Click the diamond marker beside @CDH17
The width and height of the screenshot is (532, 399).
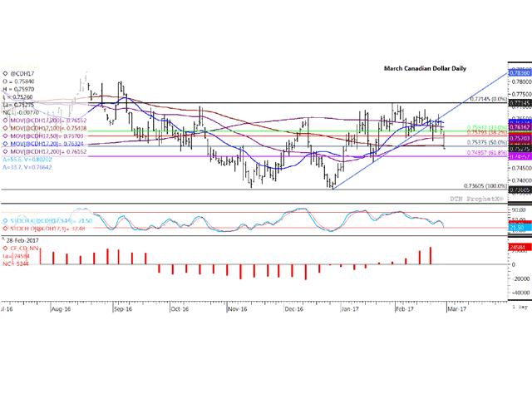5,73
